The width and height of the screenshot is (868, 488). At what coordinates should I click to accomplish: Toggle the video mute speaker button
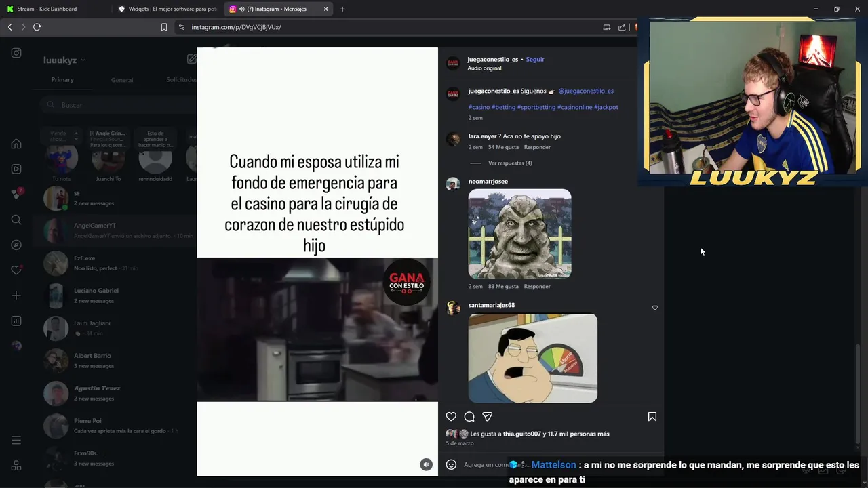(x=426, y=464)
